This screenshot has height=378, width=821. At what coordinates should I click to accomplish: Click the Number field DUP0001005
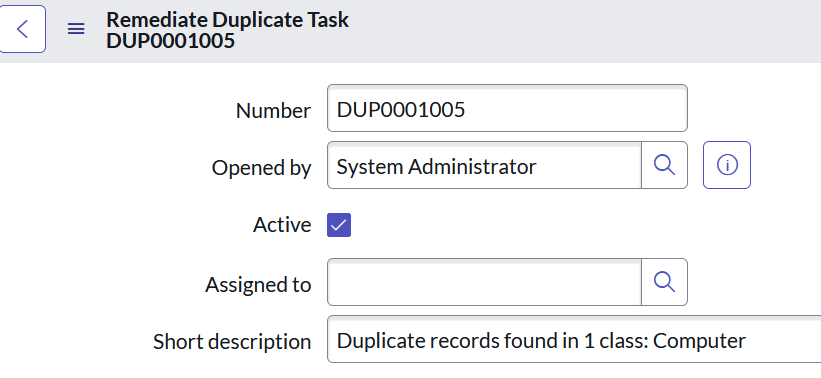(x=507, y=108)
